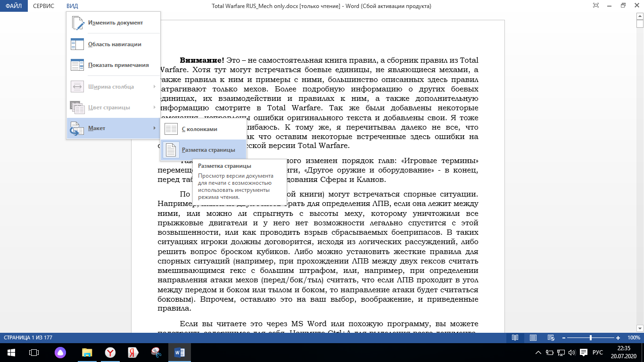Screen dimensions: 644x362
Task: Click the Изменить документ icon
Action: click(77, 23)
